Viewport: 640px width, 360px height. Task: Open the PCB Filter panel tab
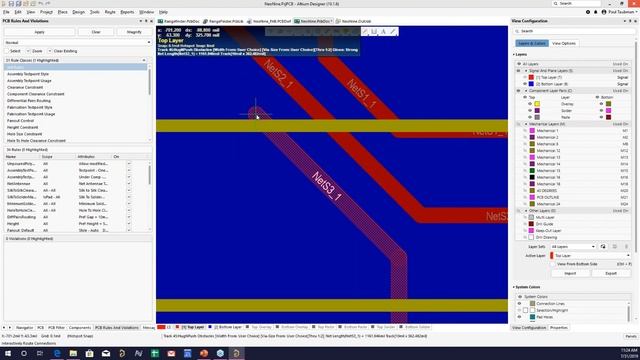point(56,327)
